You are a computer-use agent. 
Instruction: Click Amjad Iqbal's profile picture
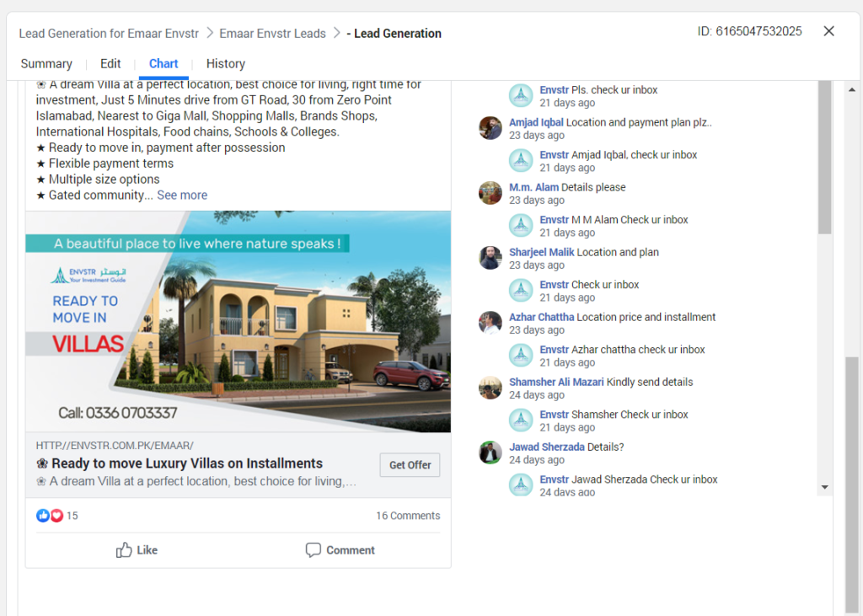click(490, 128)
